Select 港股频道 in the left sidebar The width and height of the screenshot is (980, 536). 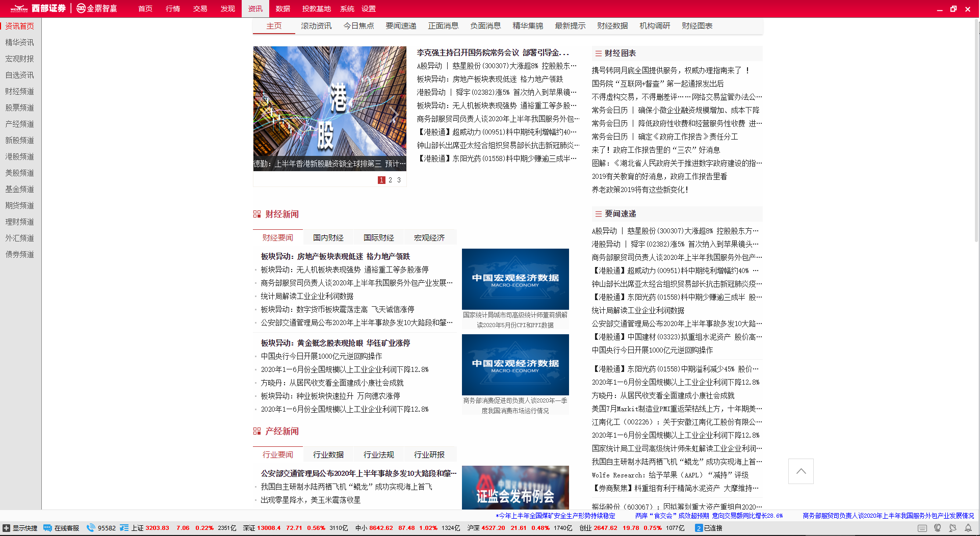tap(19, 156)
